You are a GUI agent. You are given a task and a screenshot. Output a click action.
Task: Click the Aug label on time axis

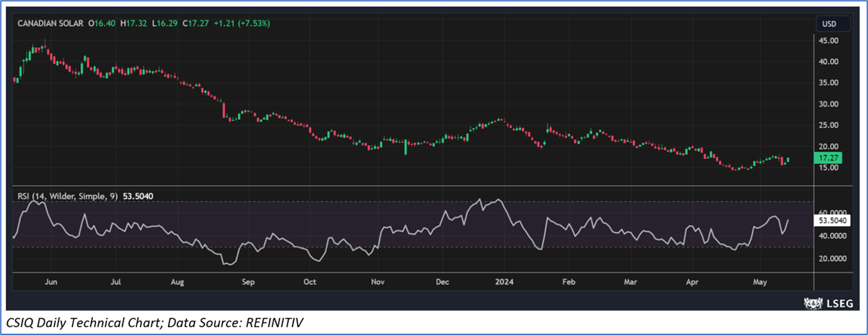(x=178, y=281)
